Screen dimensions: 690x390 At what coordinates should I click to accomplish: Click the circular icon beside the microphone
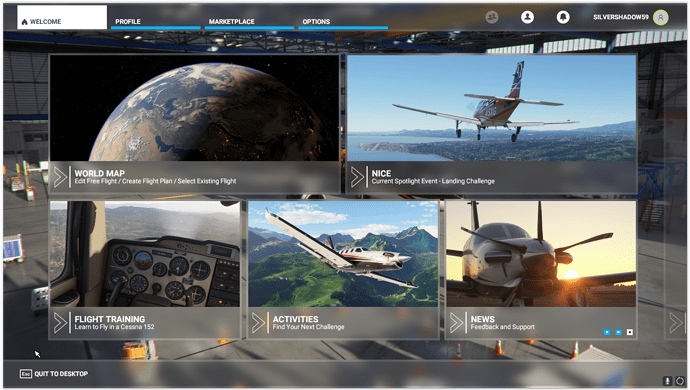[680, 381]
